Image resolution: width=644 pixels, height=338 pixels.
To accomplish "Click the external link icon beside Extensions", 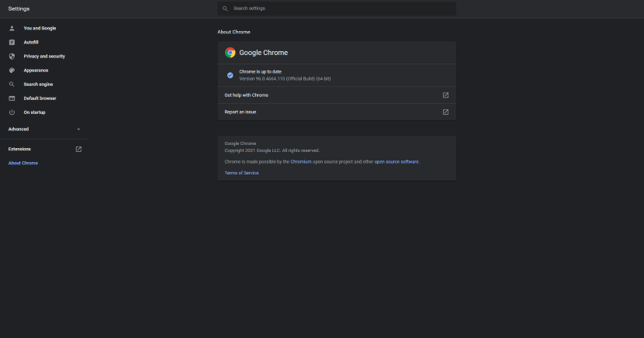I will coord(78,150).
